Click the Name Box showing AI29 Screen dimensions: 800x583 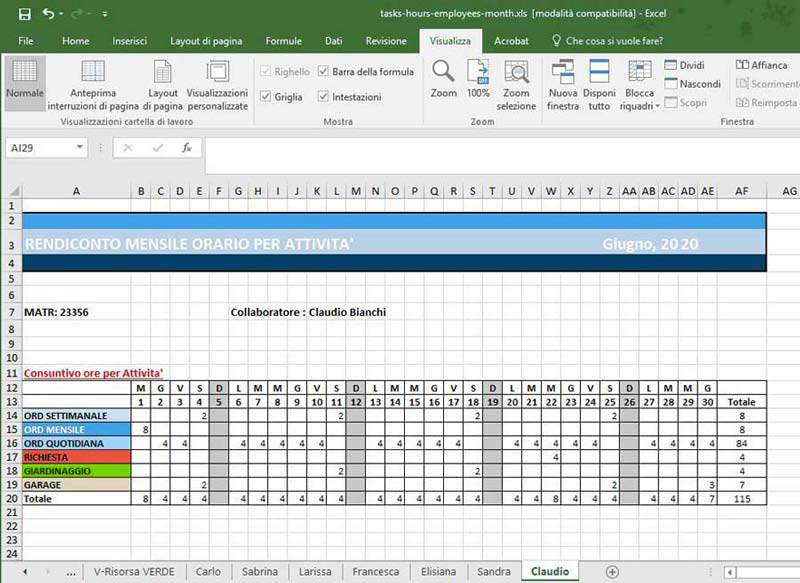pyautogui.click(x=41, y=148)
